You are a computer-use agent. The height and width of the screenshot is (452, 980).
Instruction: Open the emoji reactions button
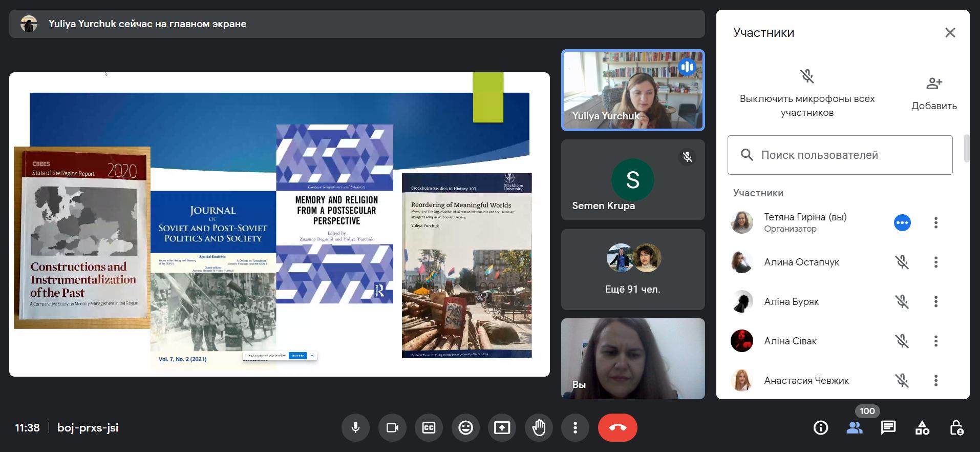point(465,427)
